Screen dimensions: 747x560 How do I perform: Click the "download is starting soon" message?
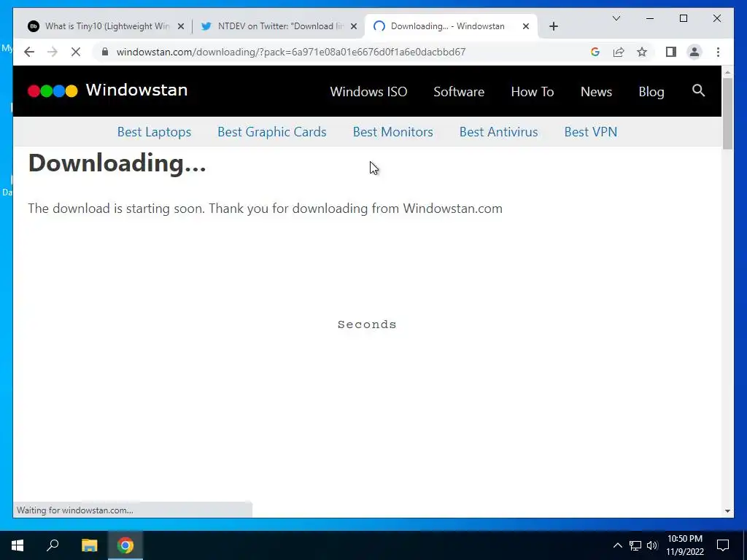[x=265, y=209]
